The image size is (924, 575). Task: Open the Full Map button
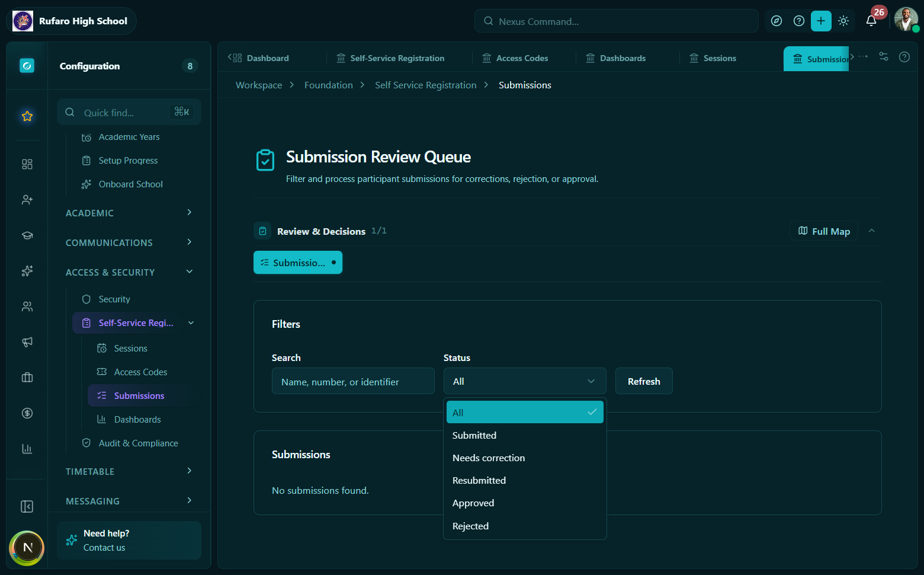(824, 231)
